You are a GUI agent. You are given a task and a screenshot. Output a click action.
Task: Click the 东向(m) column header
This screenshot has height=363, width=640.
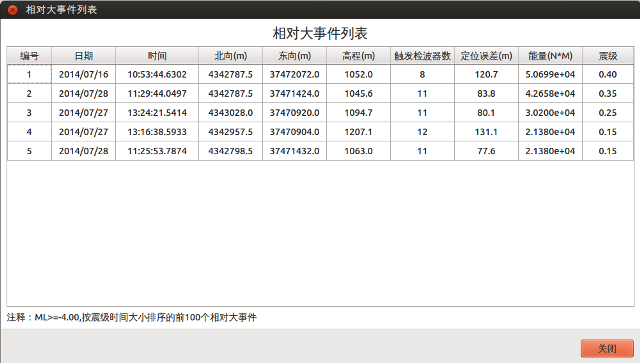(294, 56)
